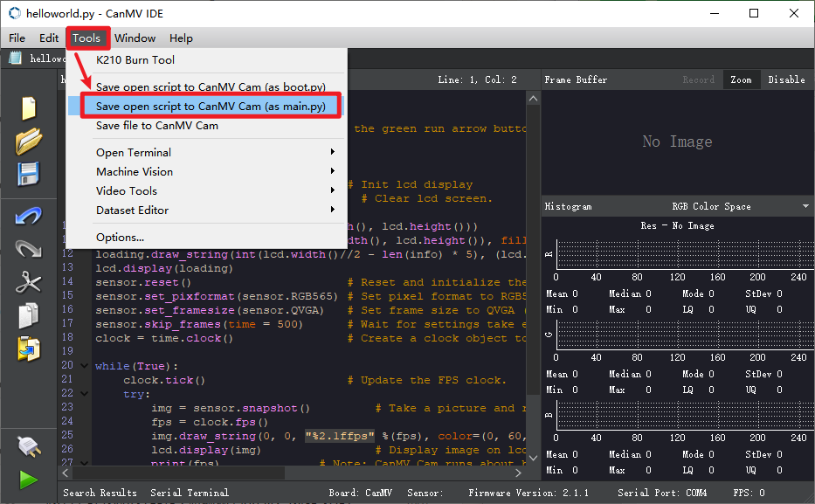This screenshot has height=504, width=815.
Task: Click the R channel histogram graph
Action: (x=685, y=254)
